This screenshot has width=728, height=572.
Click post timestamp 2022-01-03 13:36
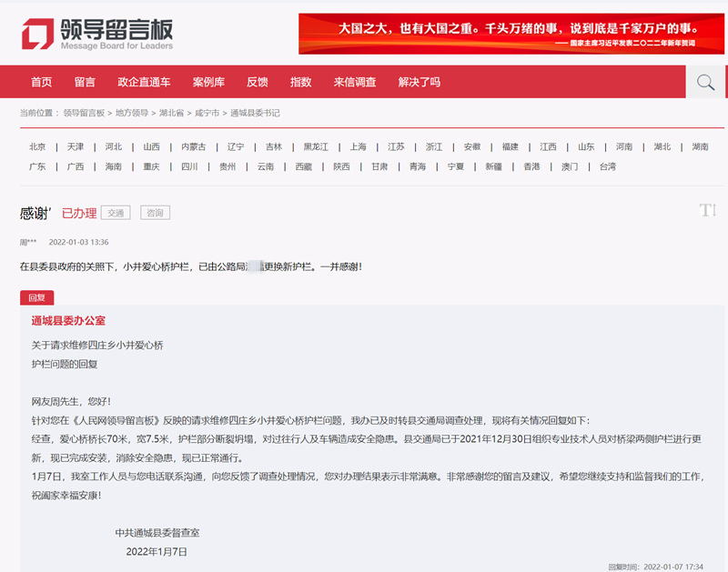78,242
